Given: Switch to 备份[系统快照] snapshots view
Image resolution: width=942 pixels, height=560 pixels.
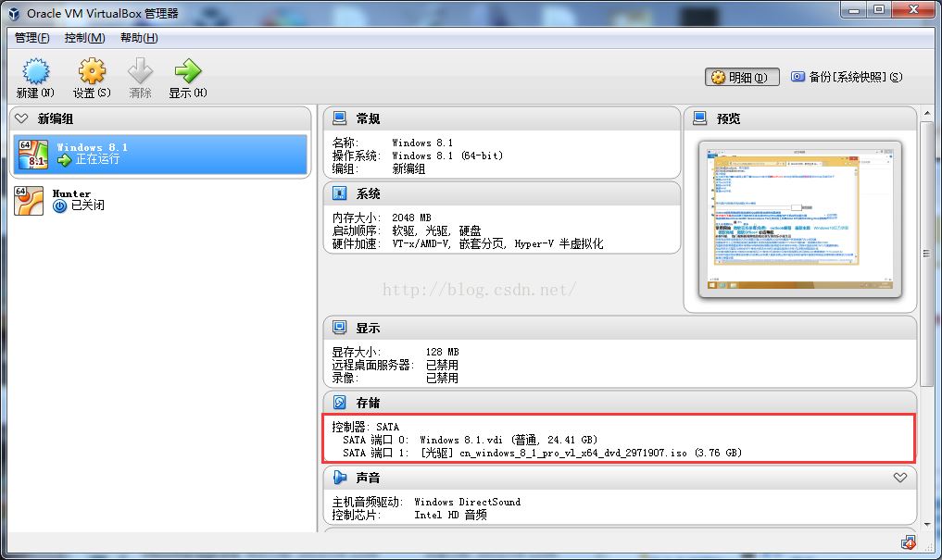Looking at the screenshot, I should point(847,77).
